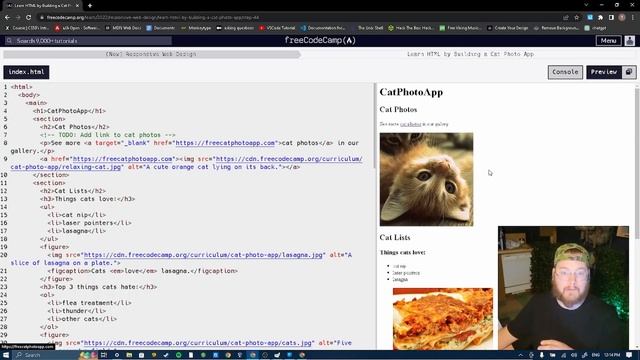Open the browser extensions puzzle icon
Viewport: 640px width, 360px height.
click(x=600, y=18)
